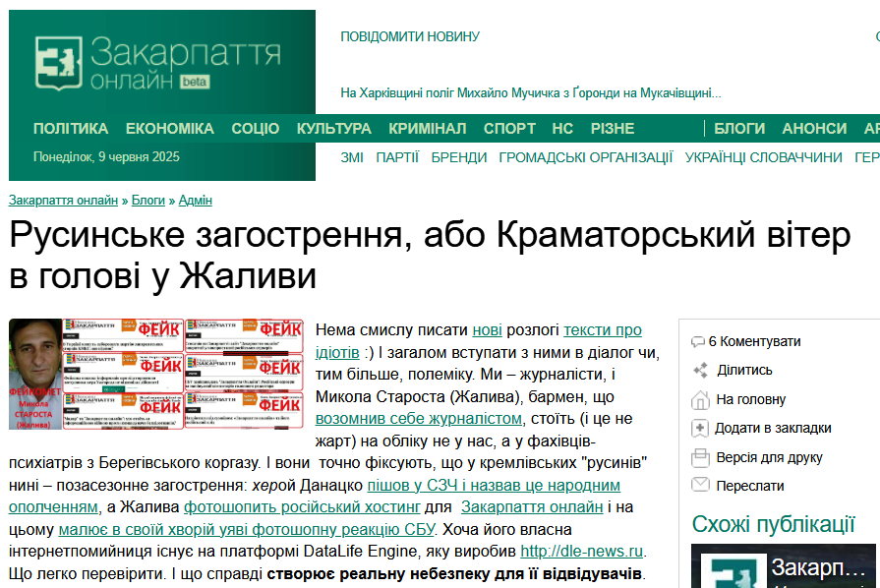The image size is (880, 588).
Task: Click the comments speech bubble icon
Action: pos(698,342)
